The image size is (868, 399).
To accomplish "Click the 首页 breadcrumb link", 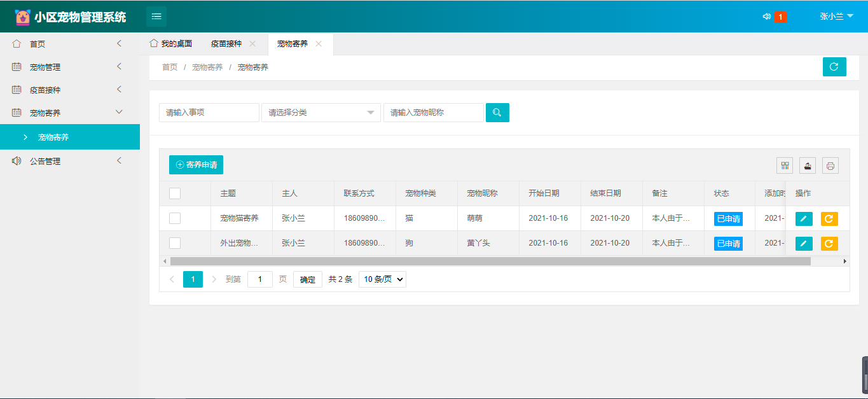I will (170, 67).
